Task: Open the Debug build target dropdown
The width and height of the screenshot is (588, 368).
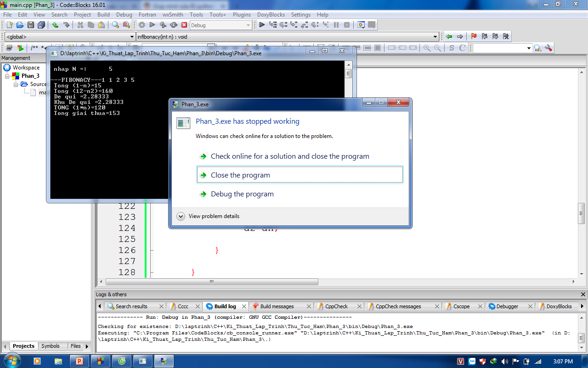Action: (x=248, y=25)
